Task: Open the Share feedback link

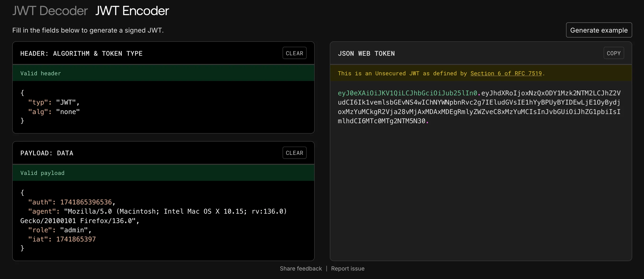Action: point(301,268)
